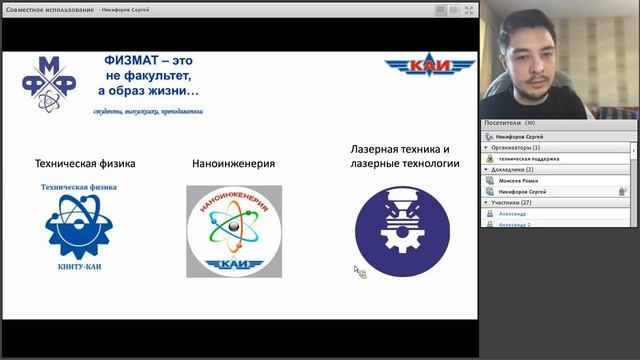Click participant icon beside Александр

point(490,213)
